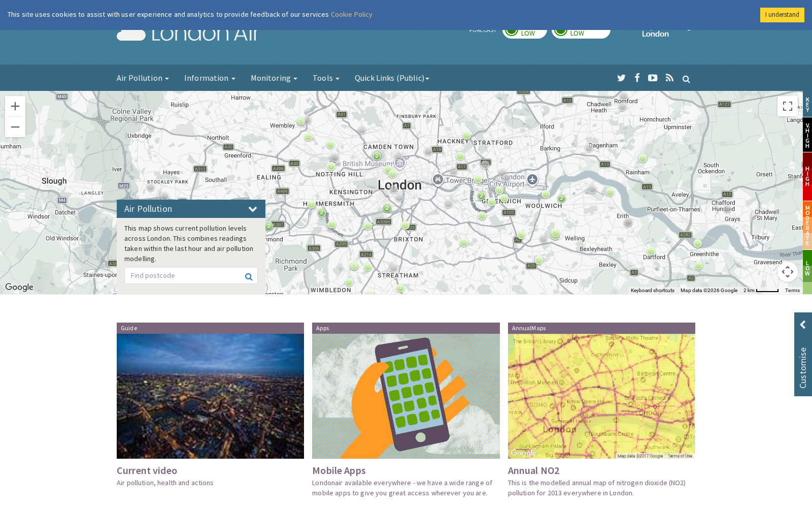Click the London City Airport marker

tap(532, 179)
